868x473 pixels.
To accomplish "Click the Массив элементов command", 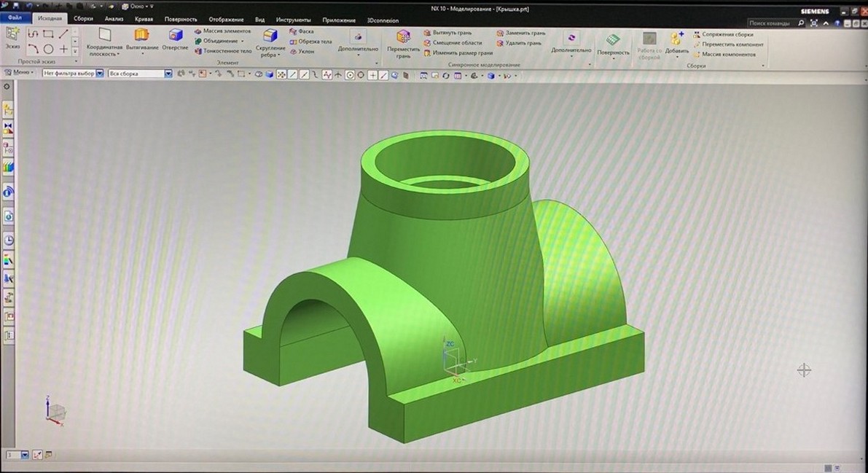I will (x=222, y=31).
